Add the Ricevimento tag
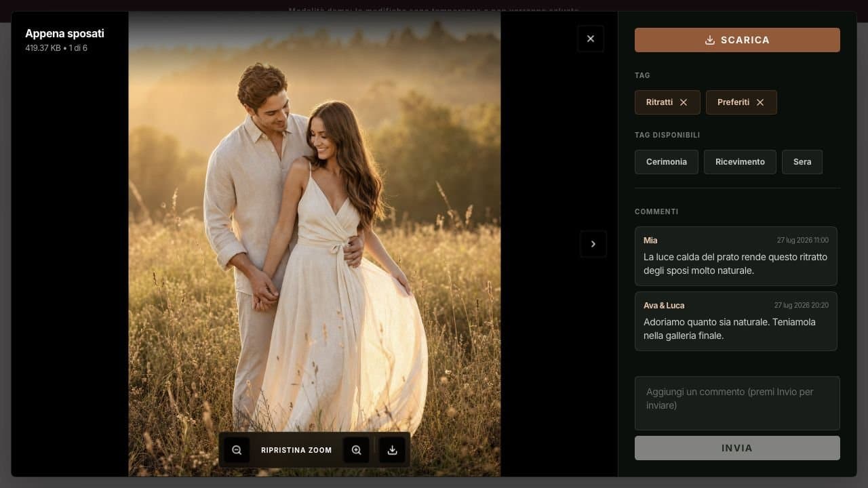The height and width of the screenshot is (488, 868). (x=740, y=162)
